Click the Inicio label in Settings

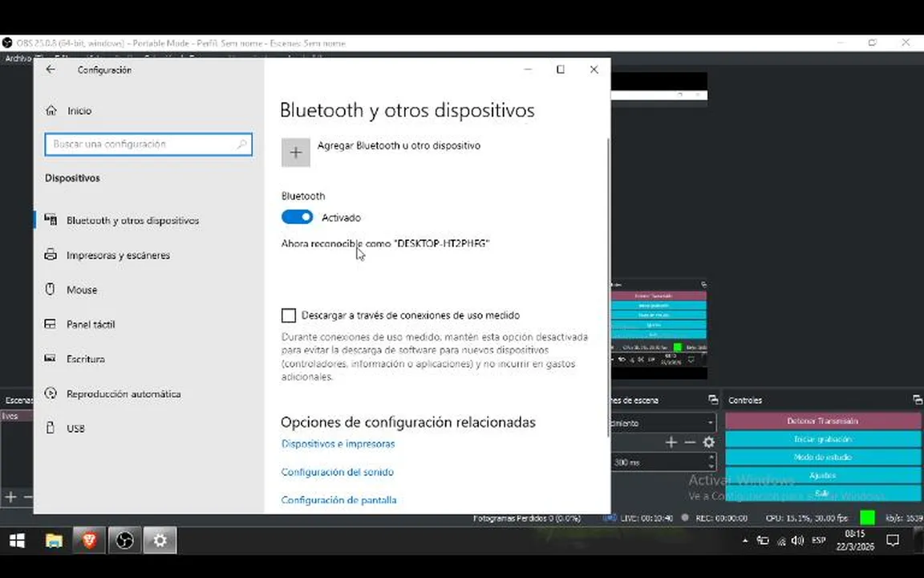click(79, 110)
